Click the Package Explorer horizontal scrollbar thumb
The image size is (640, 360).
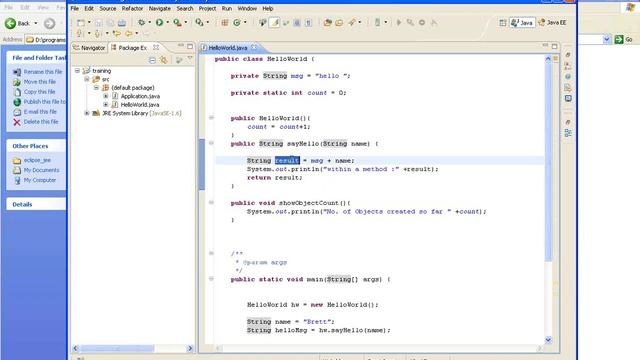[x=117, y=348]
